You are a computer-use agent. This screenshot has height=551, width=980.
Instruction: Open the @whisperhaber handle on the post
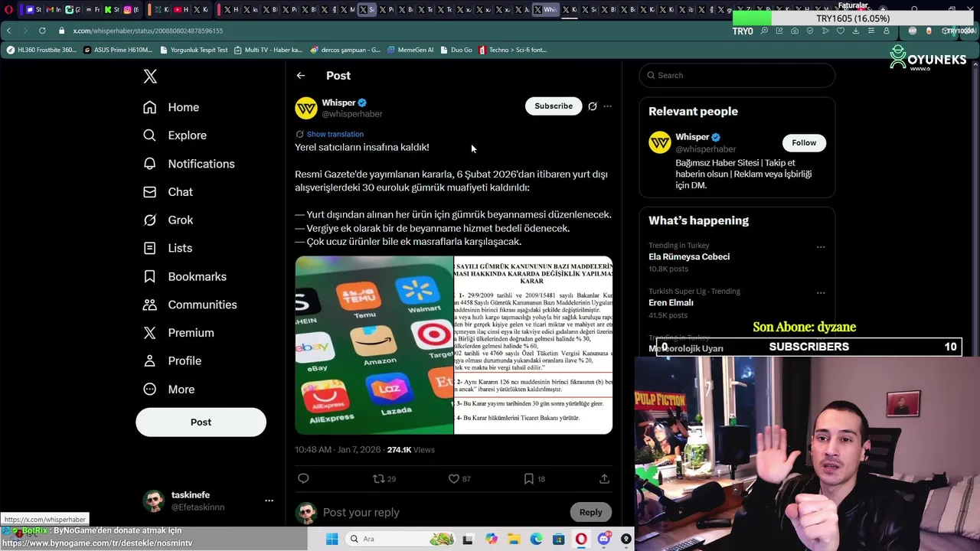pyautogui.click(x=352, y=114)
